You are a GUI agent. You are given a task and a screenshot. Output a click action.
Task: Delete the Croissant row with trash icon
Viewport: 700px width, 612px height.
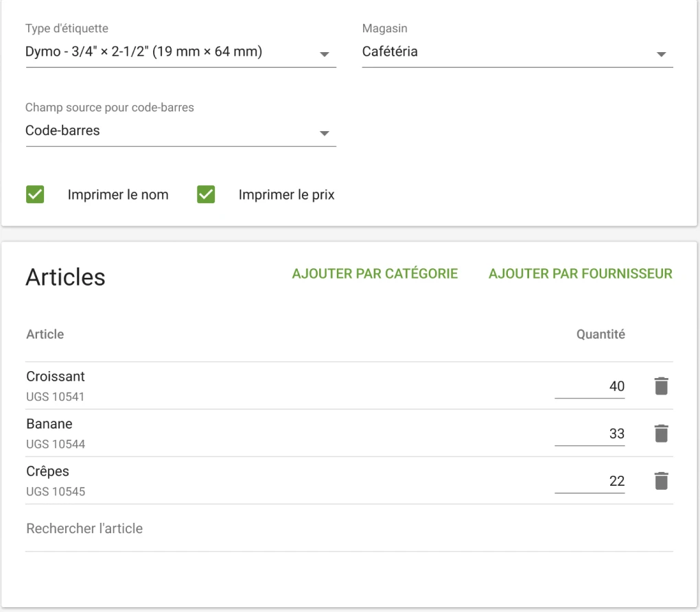click(x=660, y=386)
